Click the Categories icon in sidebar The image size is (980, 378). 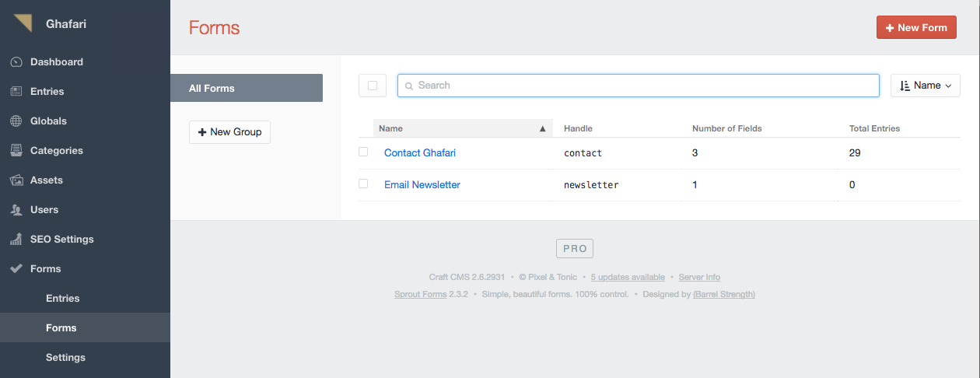tap(16, 151)
